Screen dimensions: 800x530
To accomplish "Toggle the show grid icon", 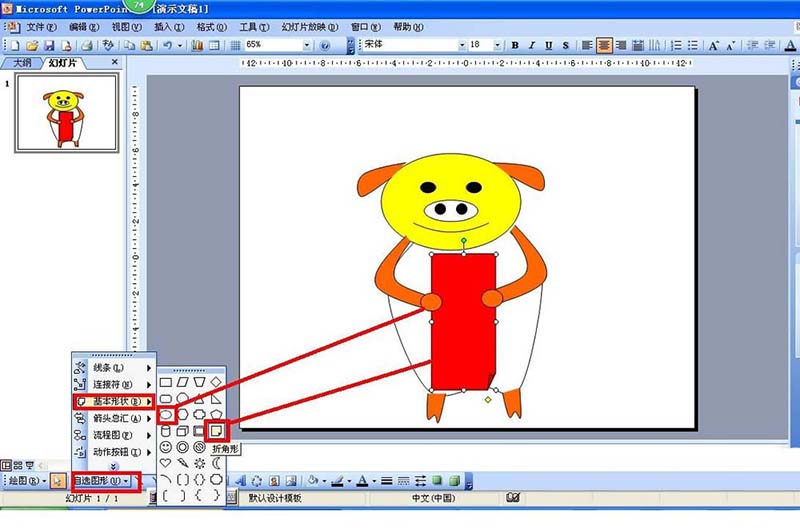I will 235,45.
